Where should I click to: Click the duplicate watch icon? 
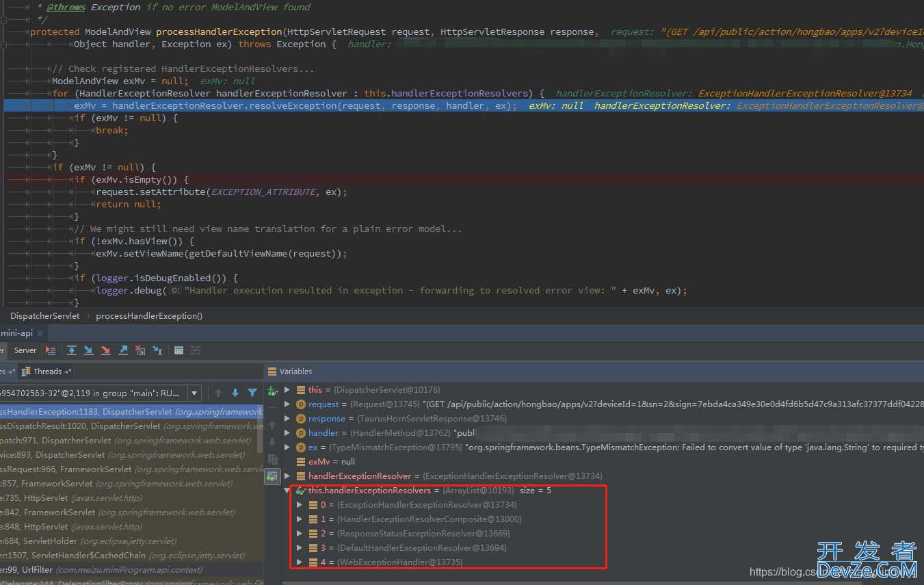(272, 459)
